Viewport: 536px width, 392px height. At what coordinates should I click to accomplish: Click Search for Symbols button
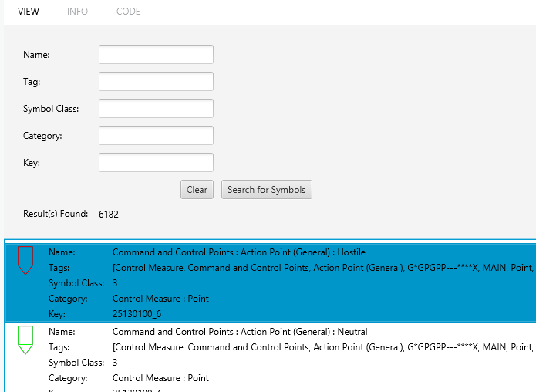[x=267, y=190]
